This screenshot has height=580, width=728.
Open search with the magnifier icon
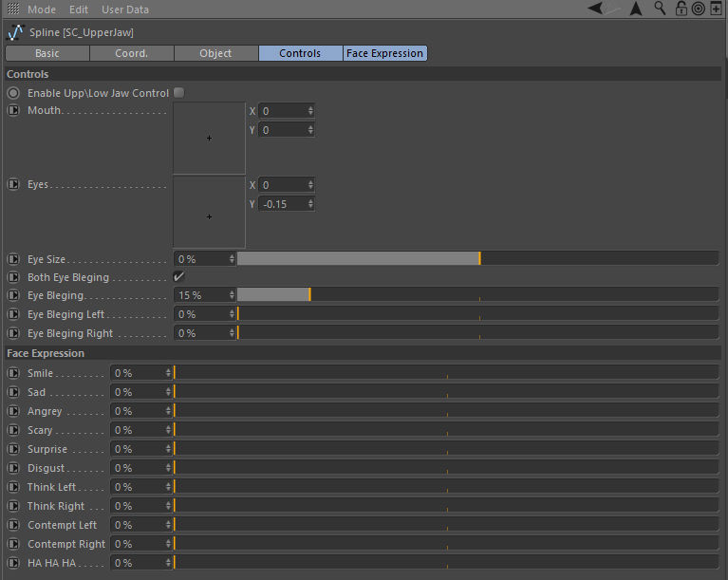[661, 9]
